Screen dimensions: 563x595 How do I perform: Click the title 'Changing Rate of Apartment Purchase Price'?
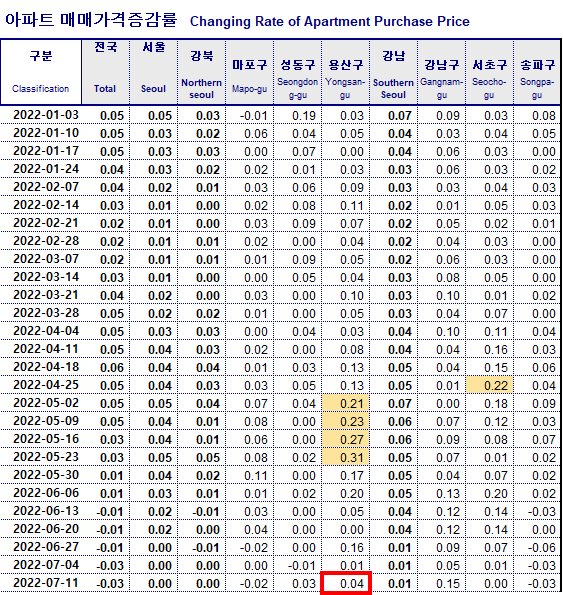(329, 21)
